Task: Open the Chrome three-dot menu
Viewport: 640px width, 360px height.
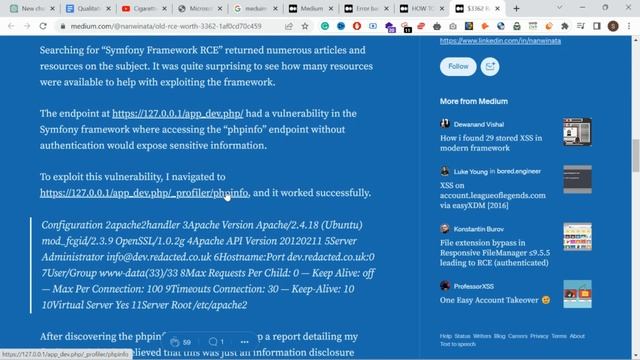Action: tap(629, 26)
